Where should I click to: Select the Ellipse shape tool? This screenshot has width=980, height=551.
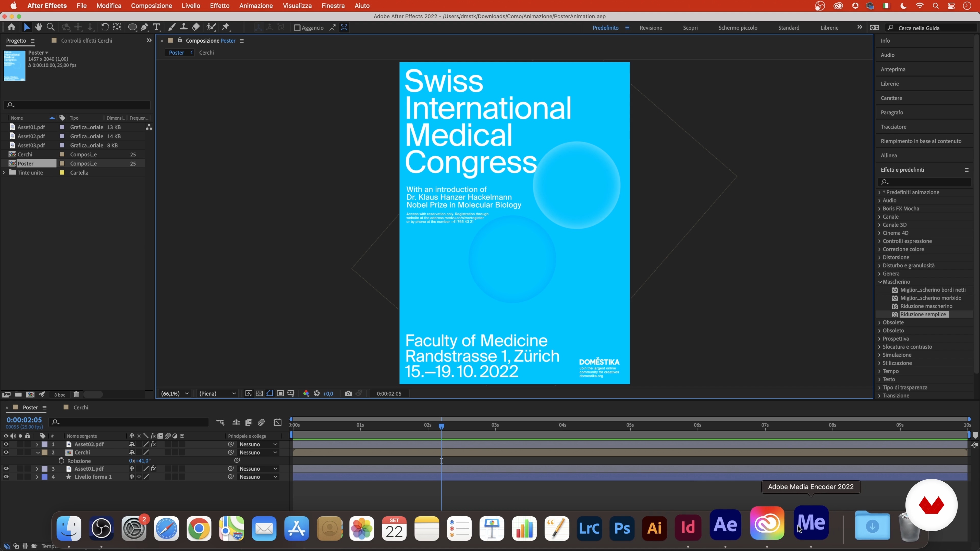point(132,27)
